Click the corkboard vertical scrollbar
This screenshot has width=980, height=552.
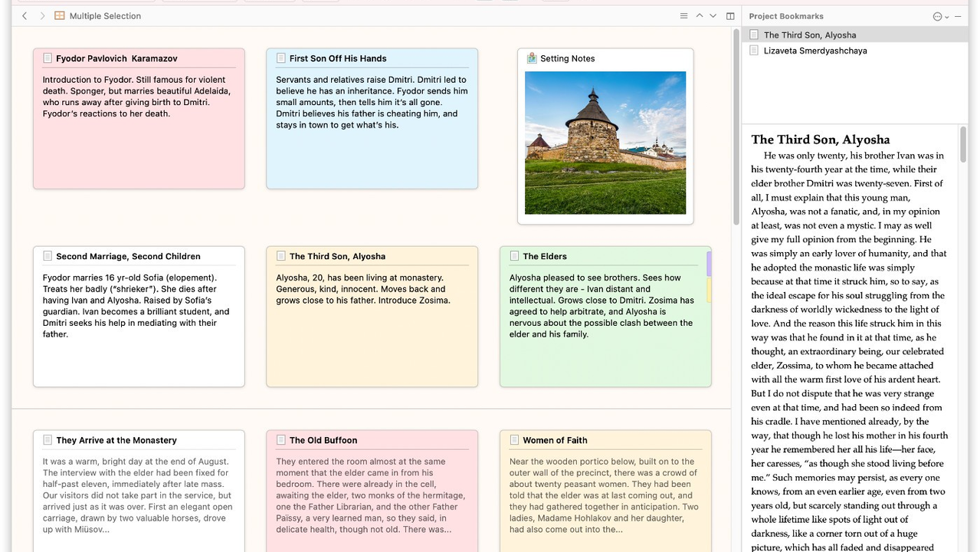[736, 153]
